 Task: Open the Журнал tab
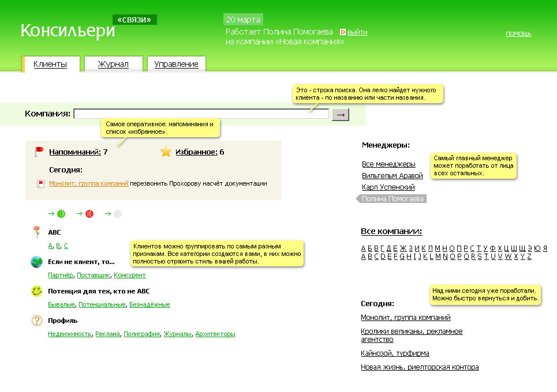(113, 64)
